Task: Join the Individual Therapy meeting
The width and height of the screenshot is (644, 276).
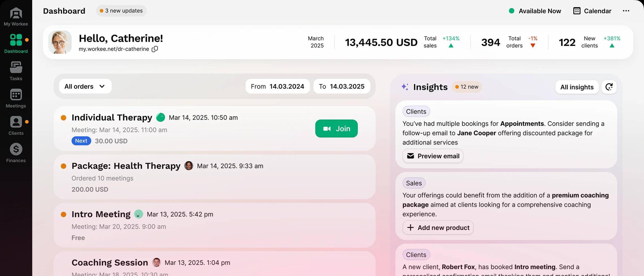Action: (336, 129)
